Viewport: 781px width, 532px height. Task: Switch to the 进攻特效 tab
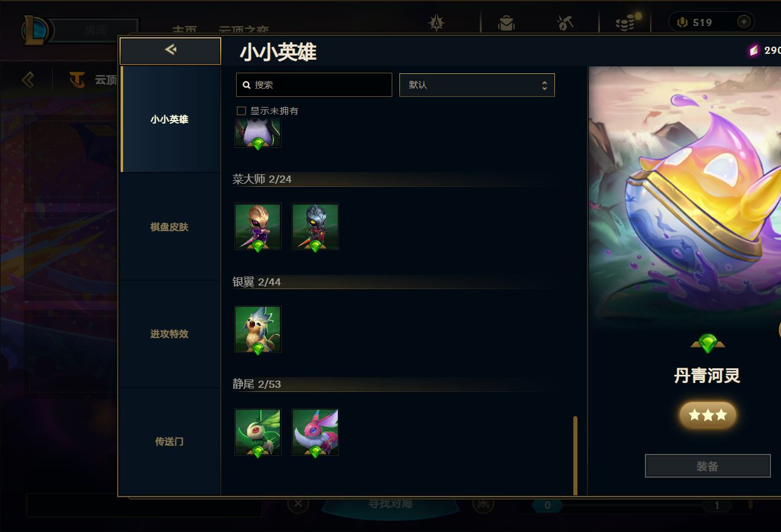click(x=170, y=334)
